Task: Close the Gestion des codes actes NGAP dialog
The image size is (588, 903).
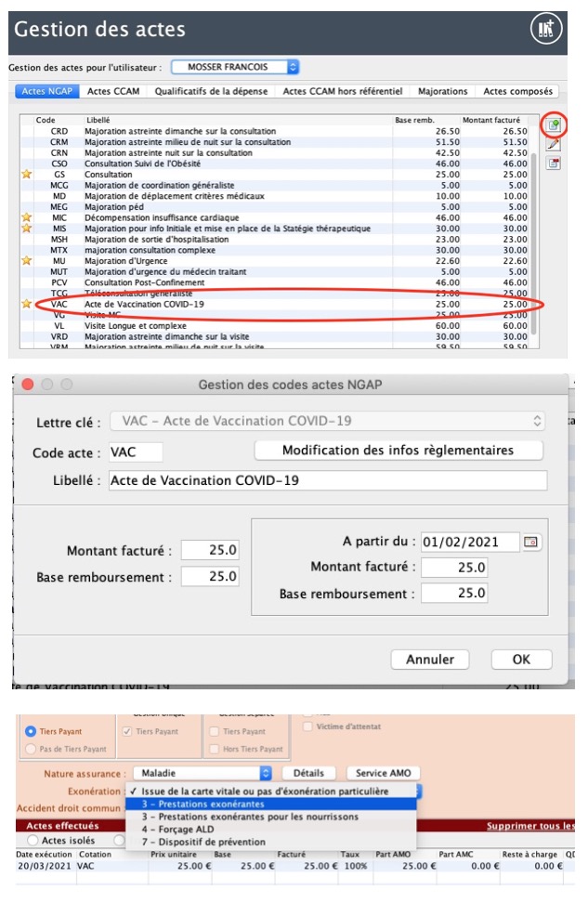Action: [28, 384]
